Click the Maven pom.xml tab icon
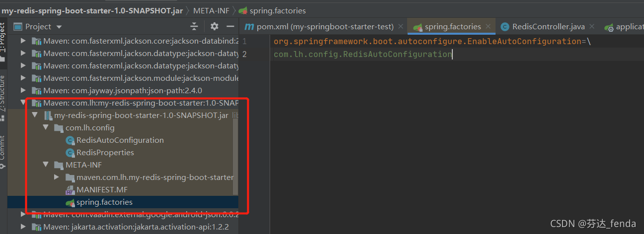 click(x=249, y=26)
